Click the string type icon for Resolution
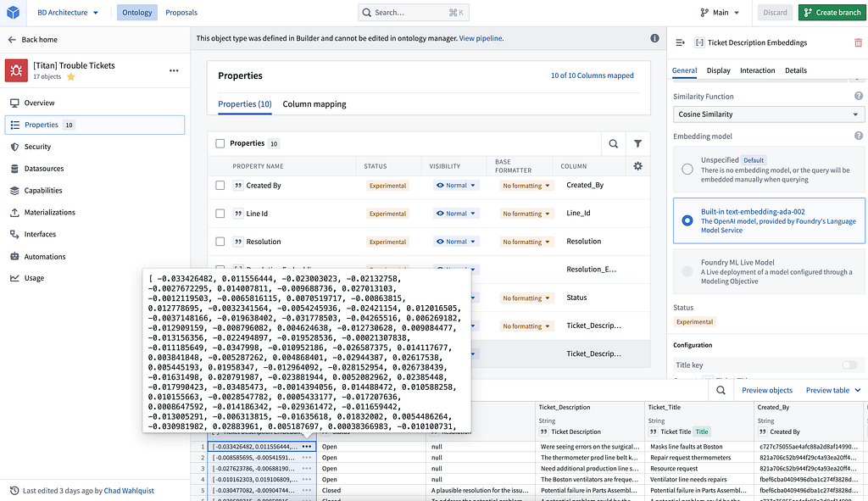868x501 pixels. pyautogui.click(x=238, y=242)
